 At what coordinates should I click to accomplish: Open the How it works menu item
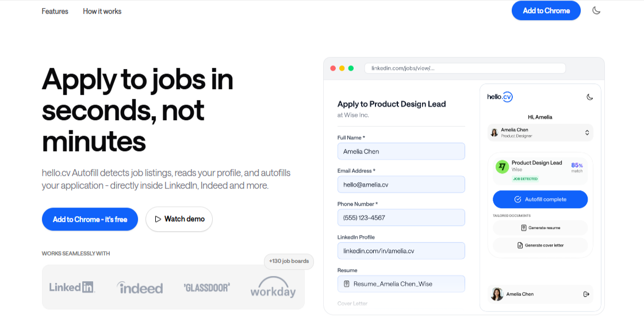pyautogui.click(x=102, y=11)
